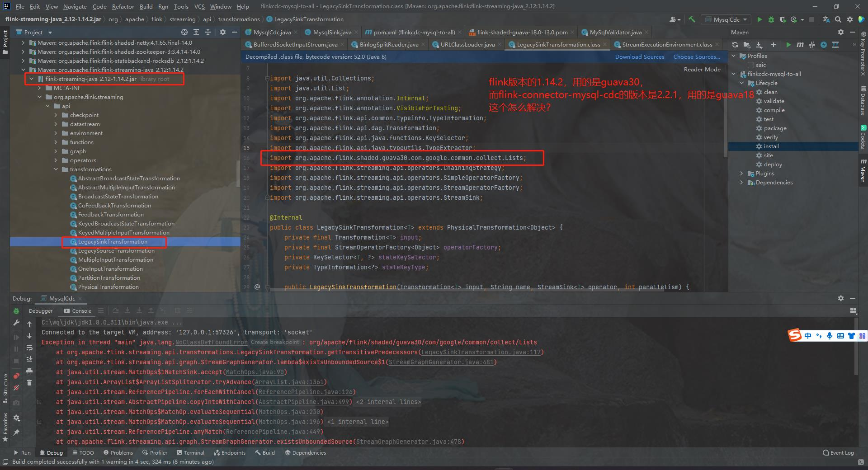
Task: Open LegacySinkTransformation.java:117 stack trace link
Action: click(x=481, y=352)
